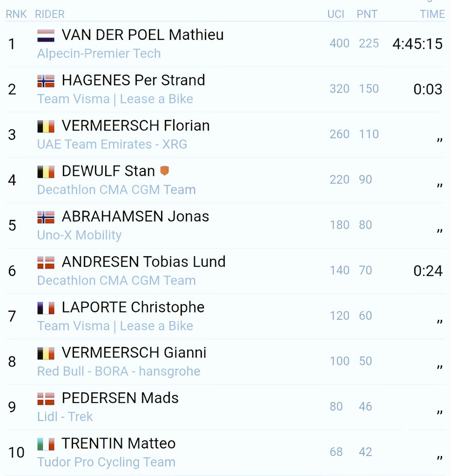
Task: Click the Italian flag next to Trentin
Action: (46, 444)
